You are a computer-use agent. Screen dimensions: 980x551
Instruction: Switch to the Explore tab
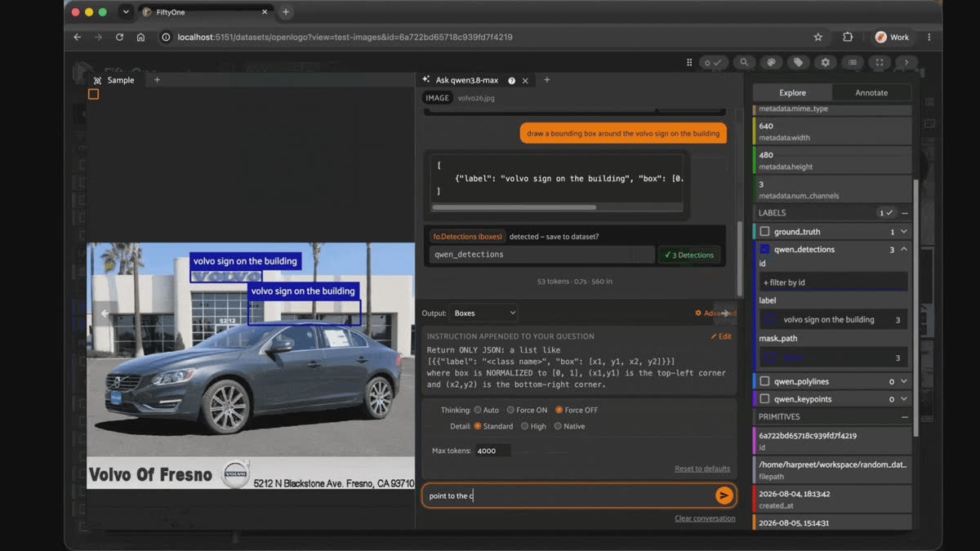tap(792, 93)
